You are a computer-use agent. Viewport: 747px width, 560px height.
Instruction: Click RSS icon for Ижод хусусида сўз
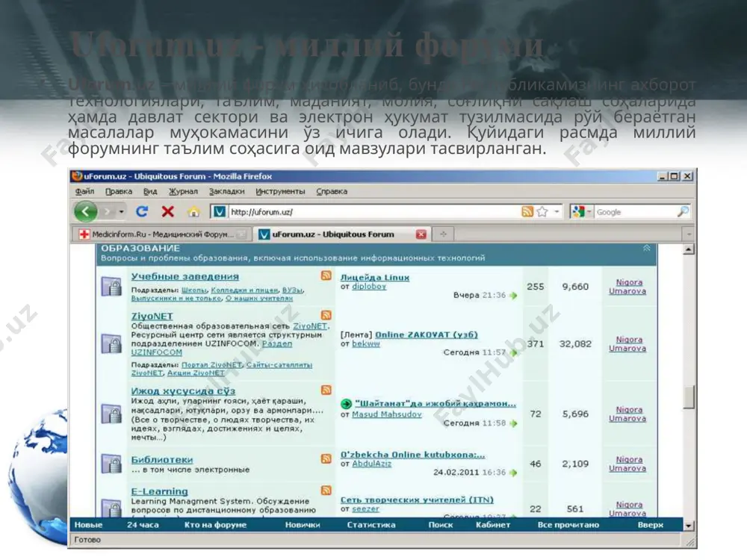pos(326,390)
